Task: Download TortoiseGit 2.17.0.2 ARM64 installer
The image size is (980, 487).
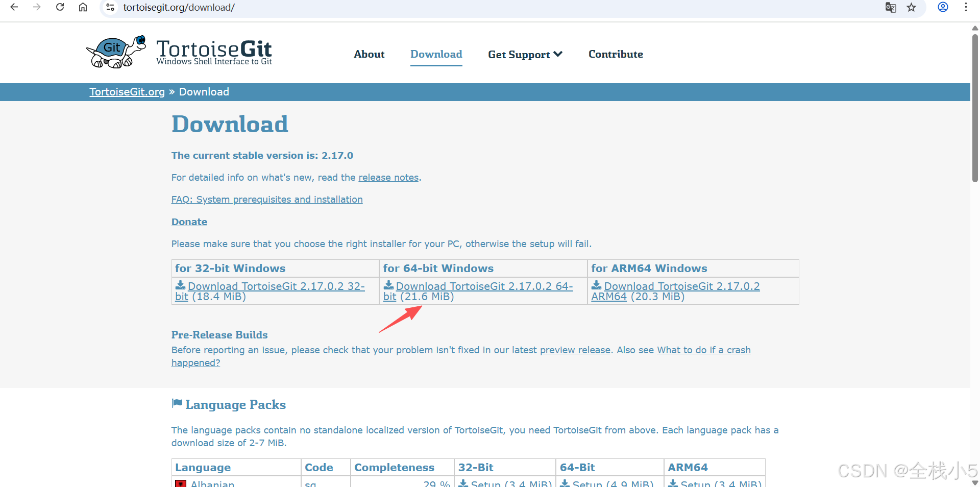Action: pyautogui.click(x=682, y=286)
